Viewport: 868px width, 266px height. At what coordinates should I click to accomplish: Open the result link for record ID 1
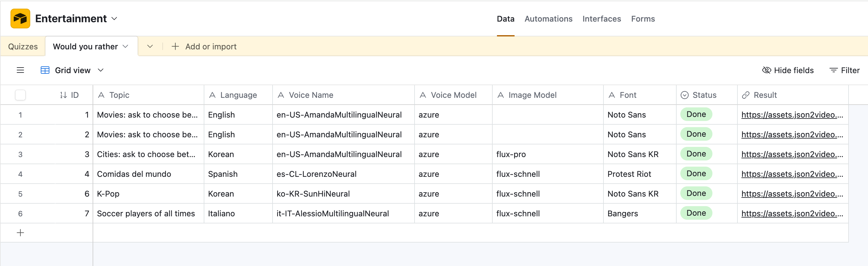coord(792,115)
